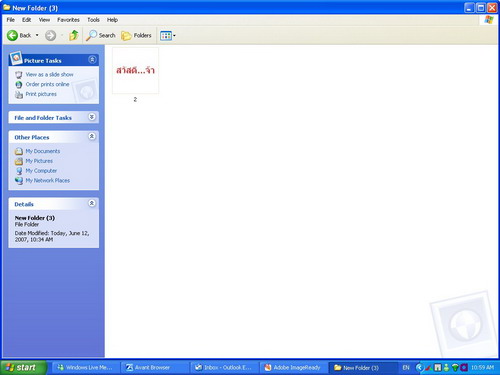
Task: Switch to Adobe ImageReady taskbar button
Action: (x=293, y=368)
